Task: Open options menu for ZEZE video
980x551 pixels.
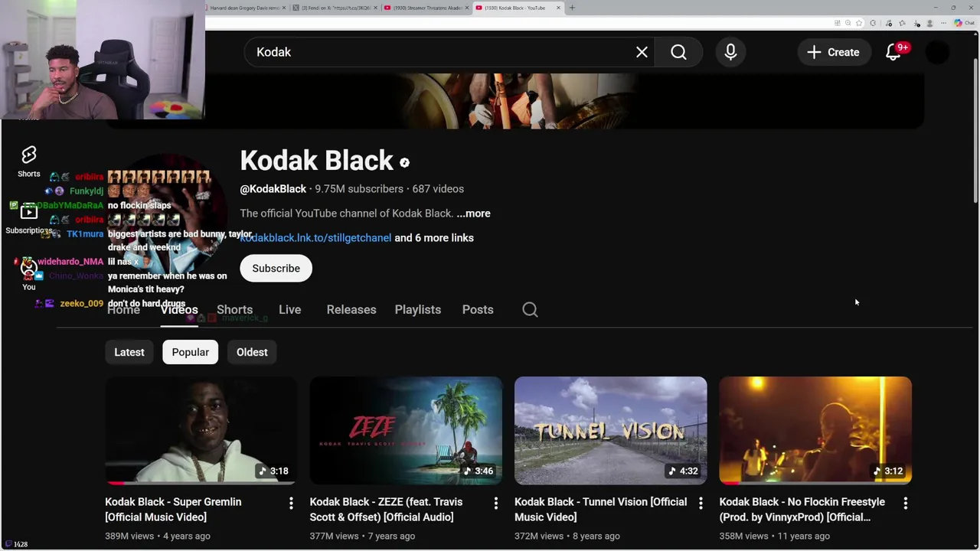Action: point(495,503)
